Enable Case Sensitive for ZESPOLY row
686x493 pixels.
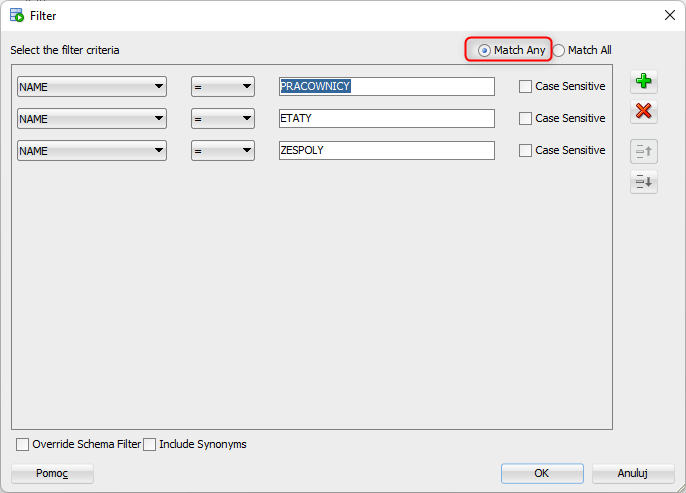click(526, 151)
